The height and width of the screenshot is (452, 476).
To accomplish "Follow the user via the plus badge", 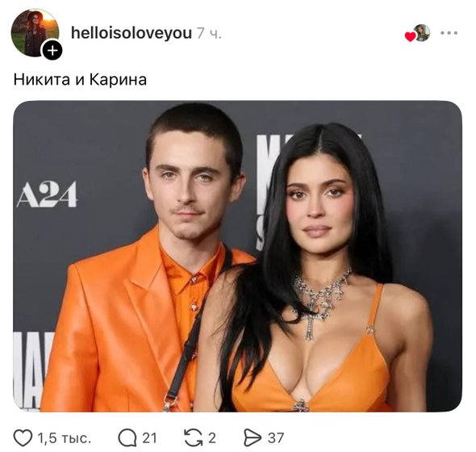I will click(x=52, y=50).
